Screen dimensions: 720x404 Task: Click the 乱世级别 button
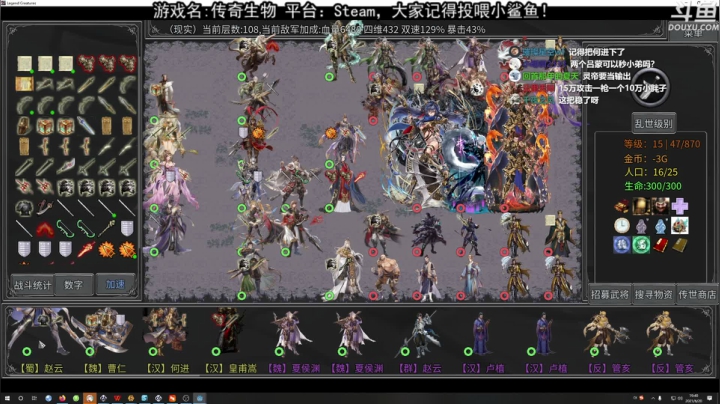coord(653,123)
